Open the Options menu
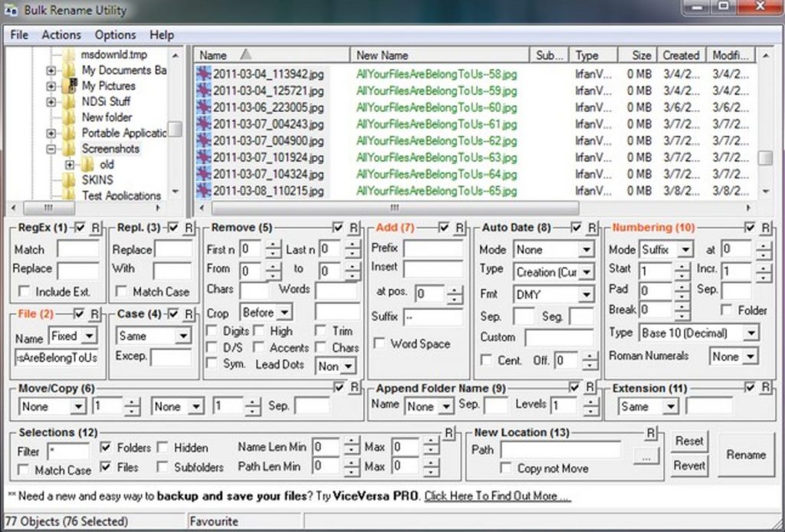The image size is (785, 532). click(x=115, y=34)
